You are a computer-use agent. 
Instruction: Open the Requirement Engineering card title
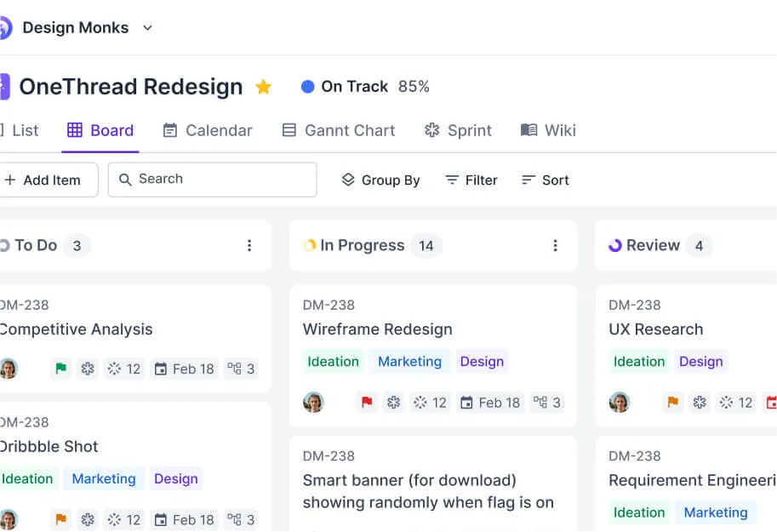[692, 480]
